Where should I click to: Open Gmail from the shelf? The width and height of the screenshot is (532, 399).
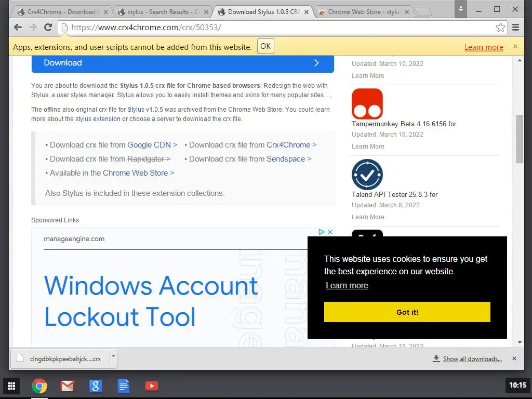(67, 386)
